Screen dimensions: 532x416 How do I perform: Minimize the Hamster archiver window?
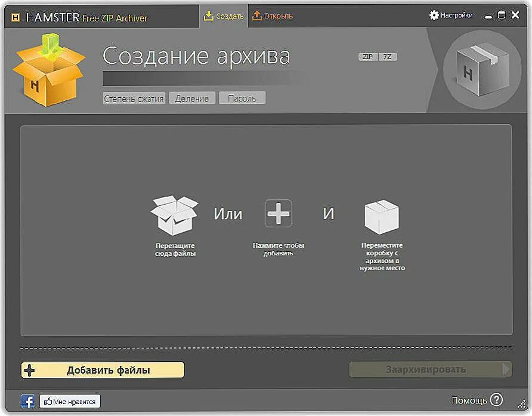(x=488, y=16)
